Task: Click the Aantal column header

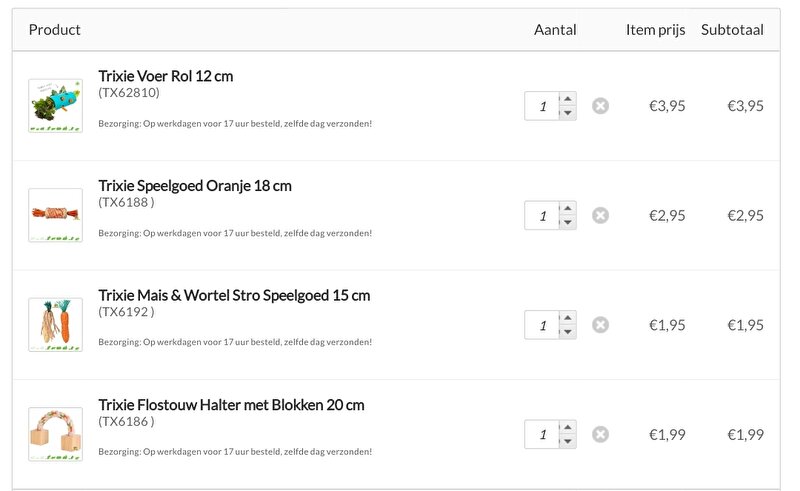Action: pos(555,30)
